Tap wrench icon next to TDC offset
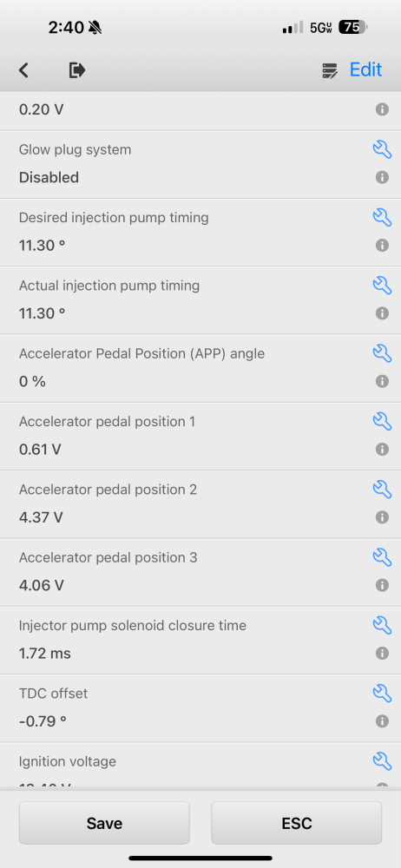Screen dimensions: 401x868 382,693
